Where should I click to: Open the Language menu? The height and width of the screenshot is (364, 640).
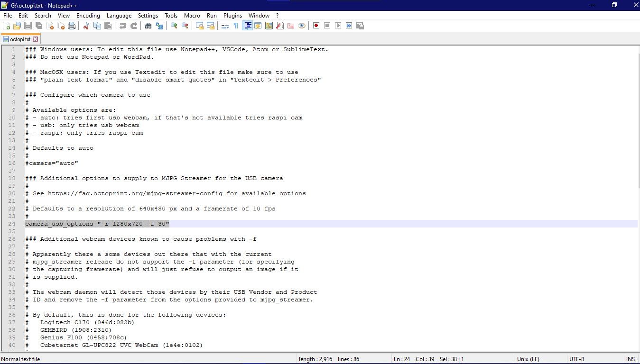point(119,16)
